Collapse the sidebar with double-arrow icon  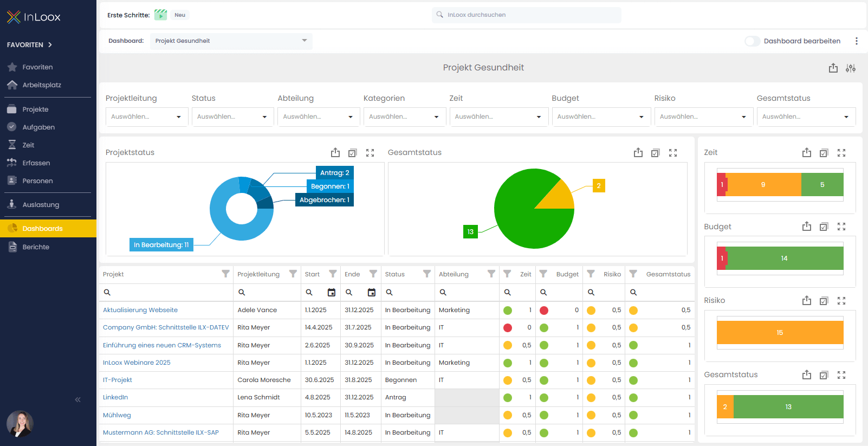(77, 399)
